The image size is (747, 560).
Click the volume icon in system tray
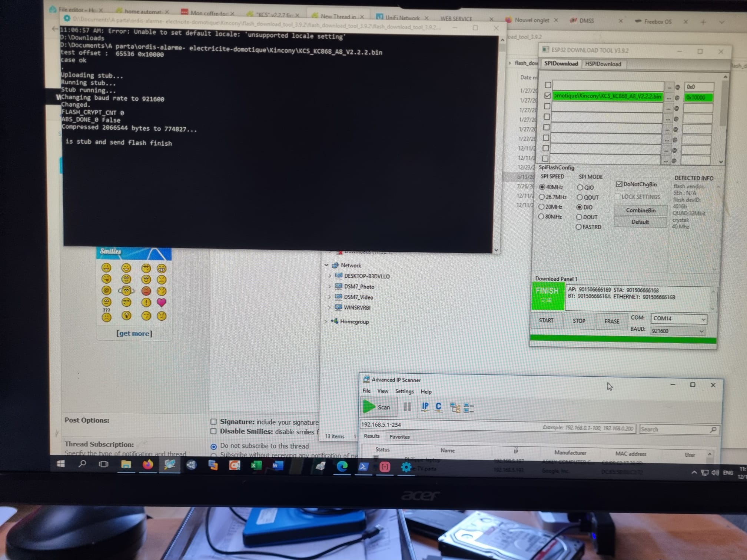715,473
